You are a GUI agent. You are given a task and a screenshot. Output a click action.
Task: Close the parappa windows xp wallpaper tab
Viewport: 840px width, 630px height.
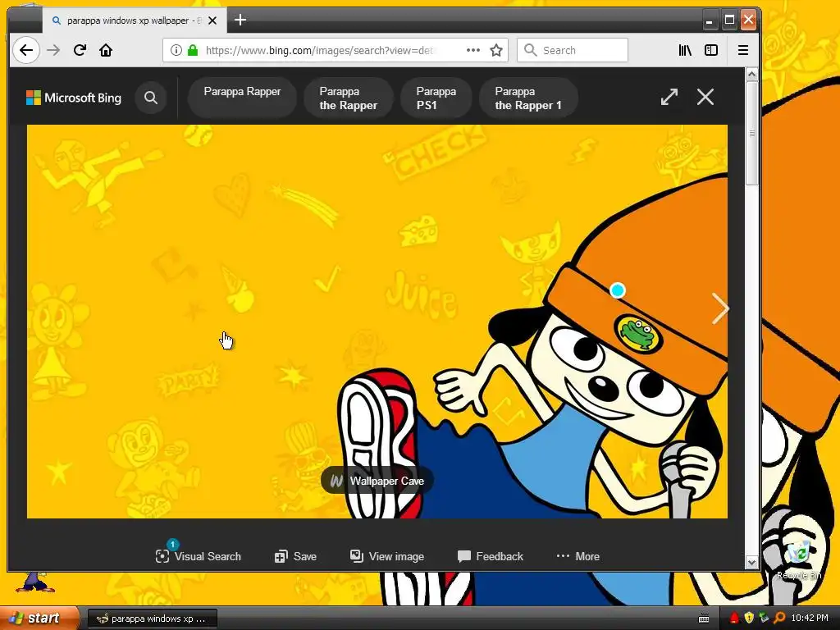212,21
